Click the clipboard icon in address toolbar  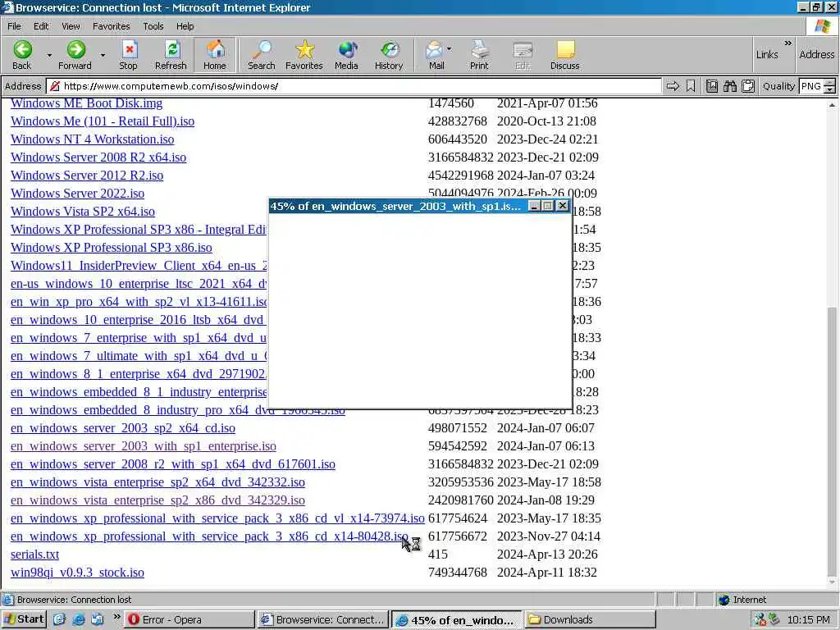748,86
